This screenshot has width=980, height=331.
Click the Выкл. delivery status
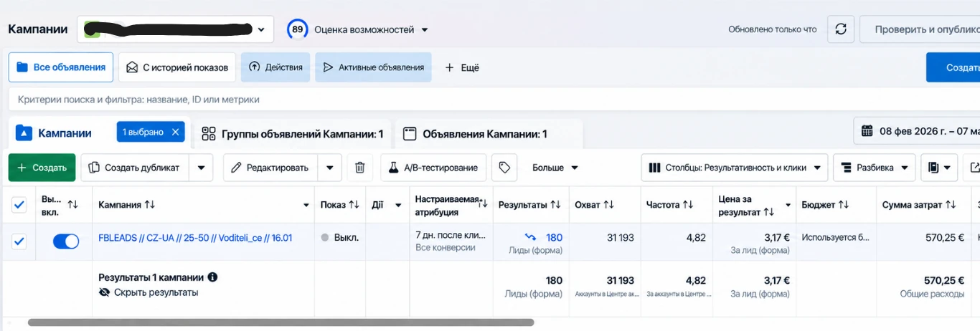pos(340,238)
